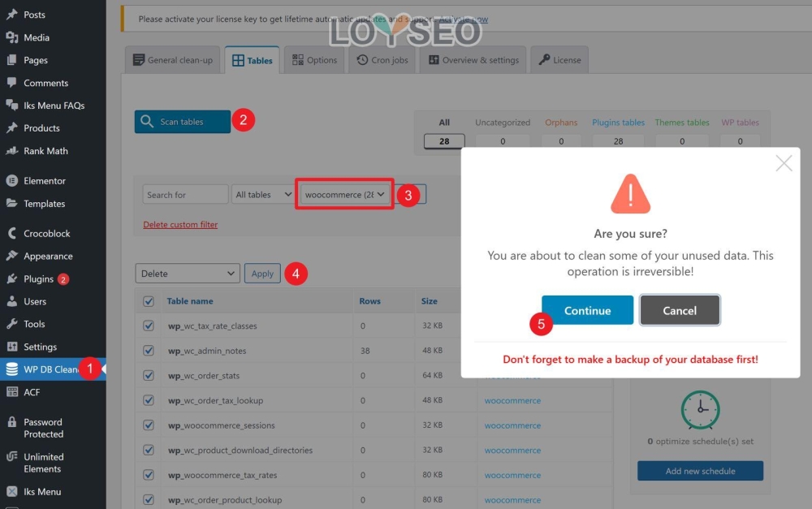Switch to General clean-up tab

pyautogui.click(x=173, y=60)
